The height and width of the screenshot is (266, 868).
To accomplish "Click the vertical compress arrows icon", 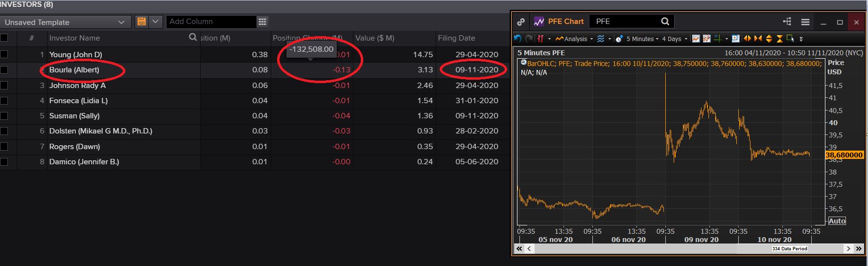I will point(779,39).
